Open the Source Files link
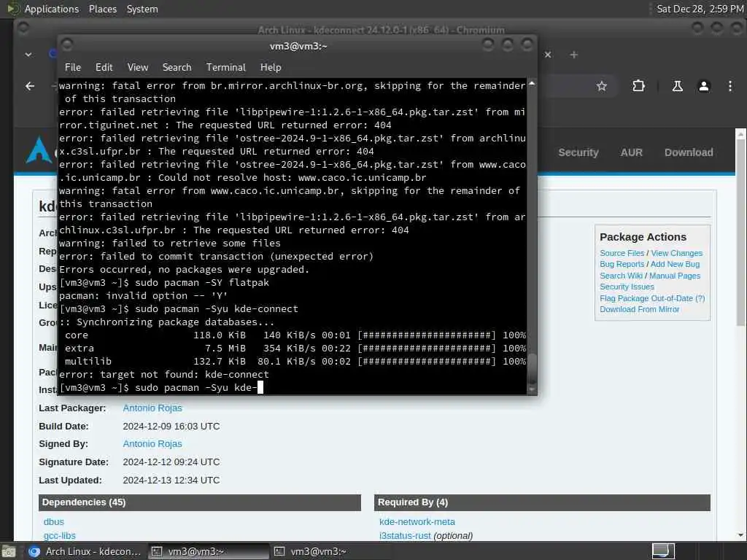Image resolution: width=747 pixels, height=560 pixels. tap(622, 253)
